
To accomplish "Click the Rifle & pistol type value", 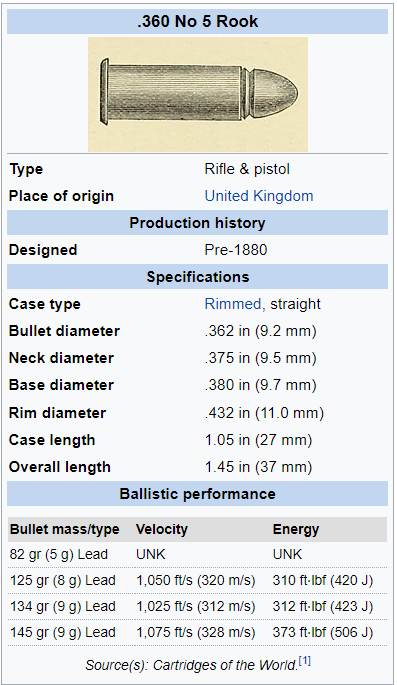I will (x=247, y=169).
